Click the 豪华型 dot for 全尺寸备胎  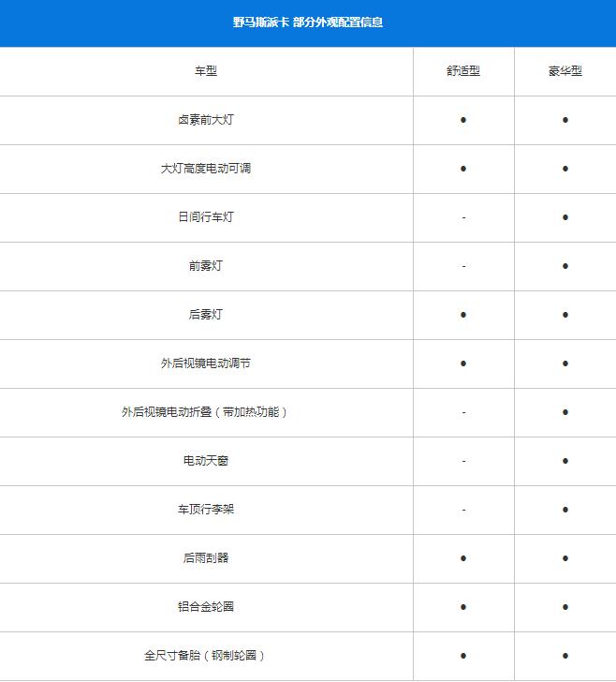pyautogui.click(x=565, y=656)
